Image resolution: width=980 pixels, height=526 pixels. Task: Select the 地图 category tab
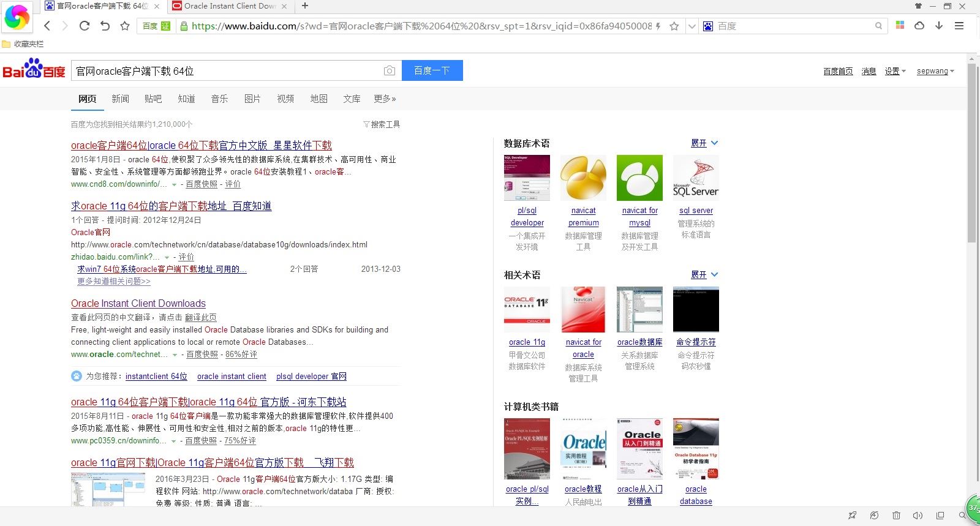click(318, 99)
